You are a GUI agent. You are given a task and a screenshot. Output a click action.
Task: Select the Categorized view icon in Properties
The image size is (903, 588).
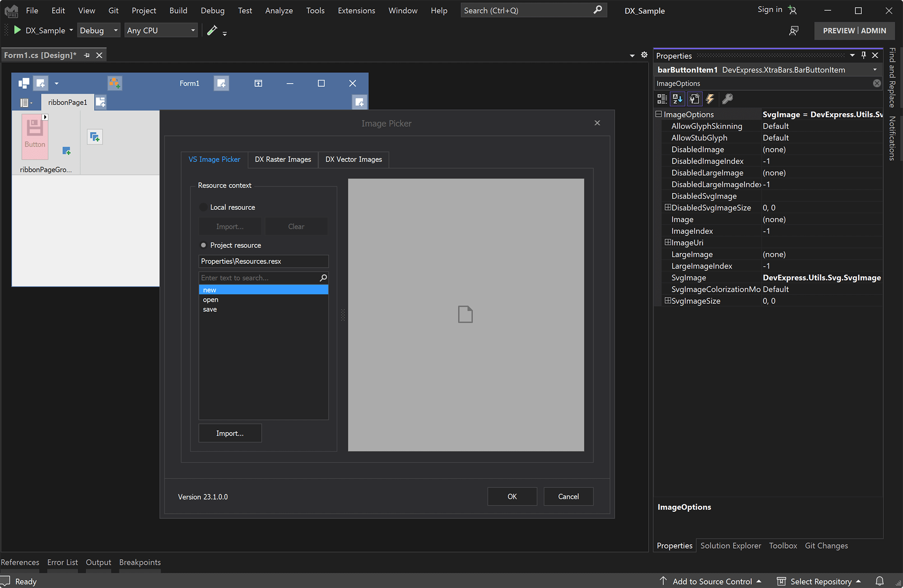point(662,99)
